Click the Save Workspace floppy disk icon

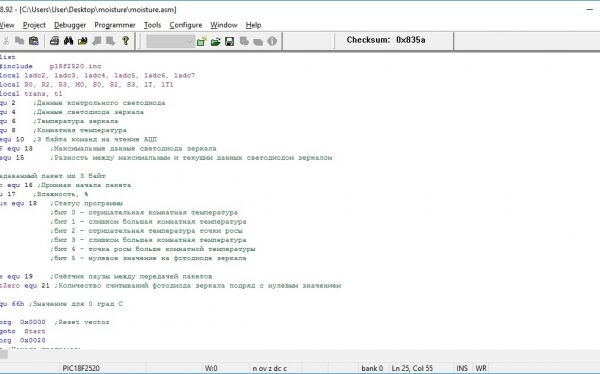click(230, 41)
